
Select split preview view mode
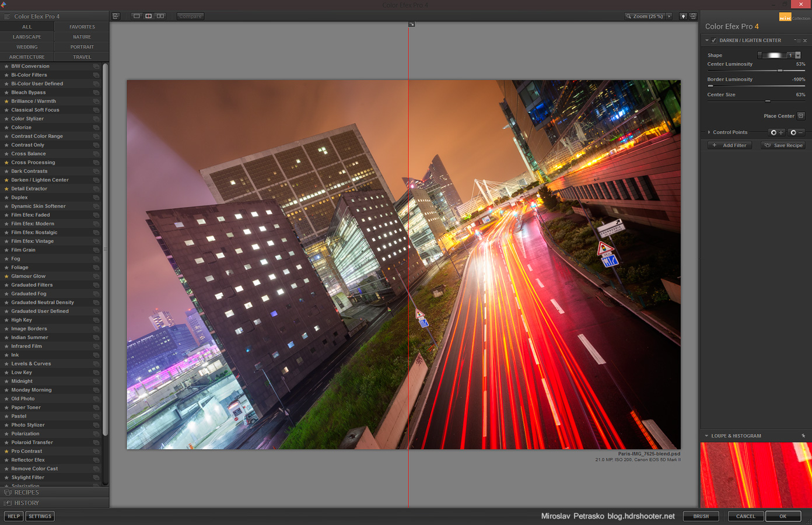[148, 16]
